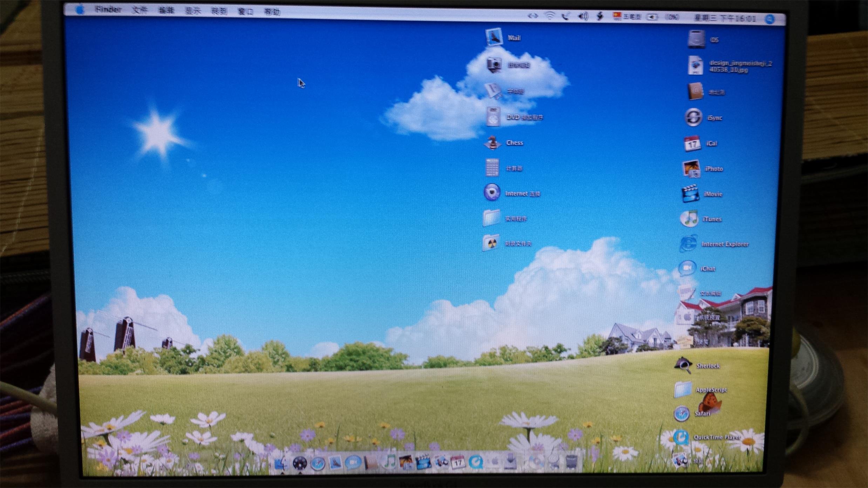Viewport: 868px width, 488px height.
Task: Start Internet Explorer from the desktop
Action: pos(688,244)
